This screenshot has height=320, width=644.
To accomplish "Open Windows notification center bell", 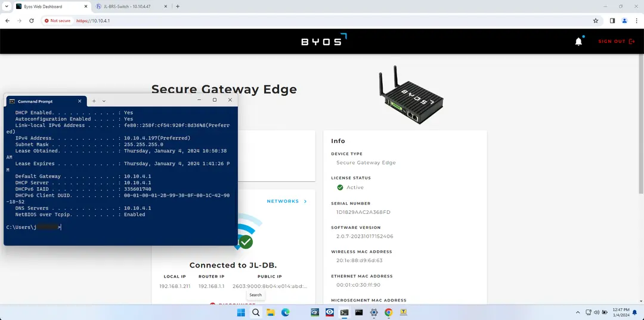I will tap(636, 312).
